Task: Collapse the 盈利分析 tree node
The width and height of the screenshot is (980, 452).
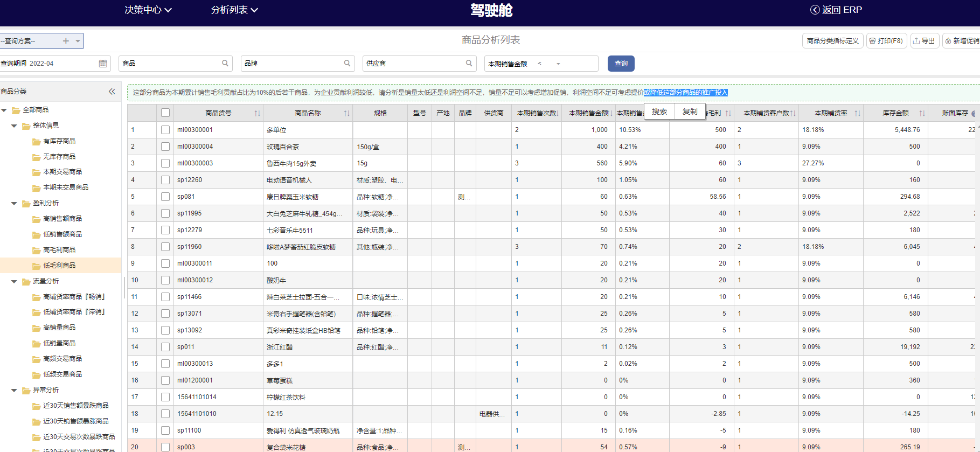Action: 15,203
